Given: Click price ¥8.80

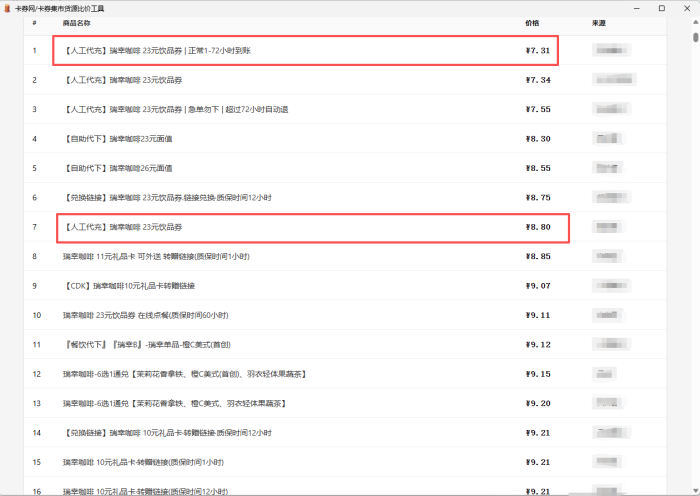Looking at the screenshot, I should pos(538,227).
